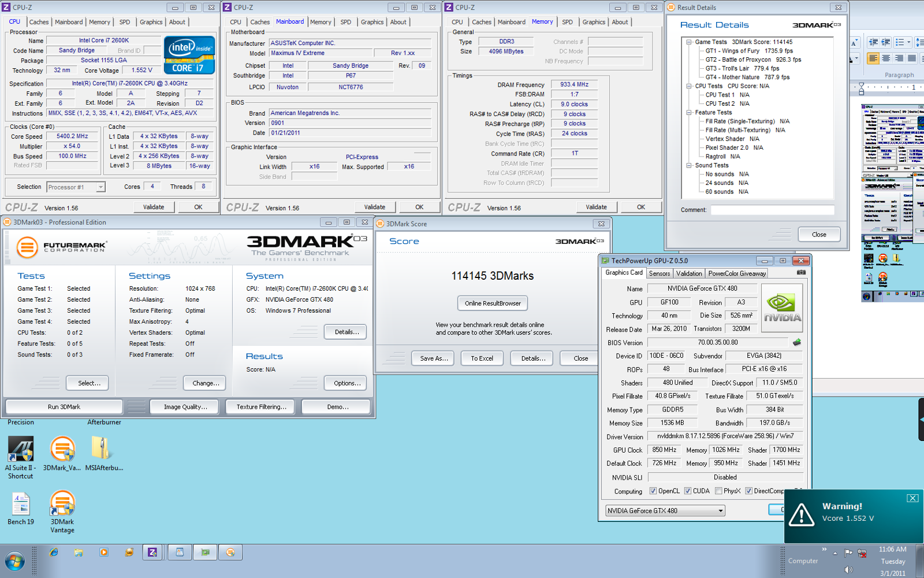
Task: Open PowerColor Giveaway tab in GPU-Z
Action: (737, 273)
